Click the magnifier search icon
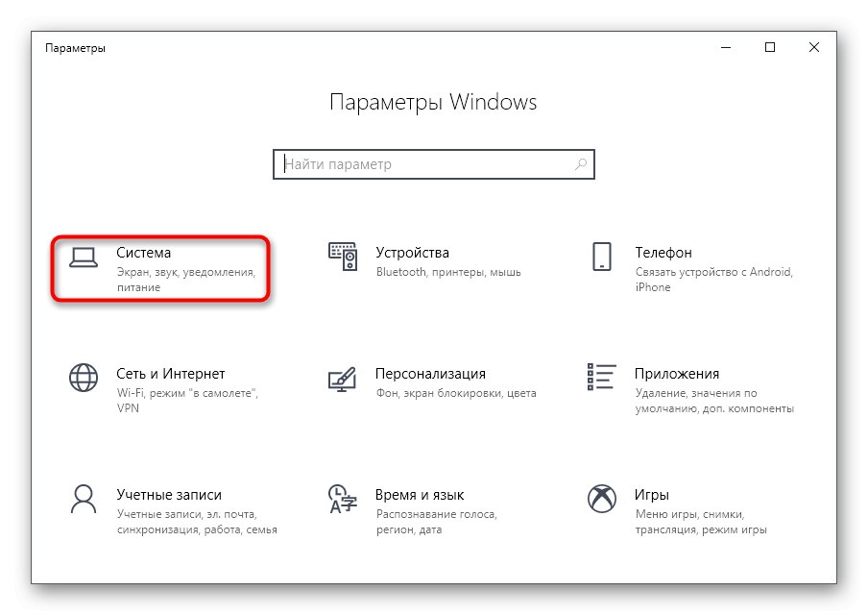The image size is (868, 615). [581, 164]
